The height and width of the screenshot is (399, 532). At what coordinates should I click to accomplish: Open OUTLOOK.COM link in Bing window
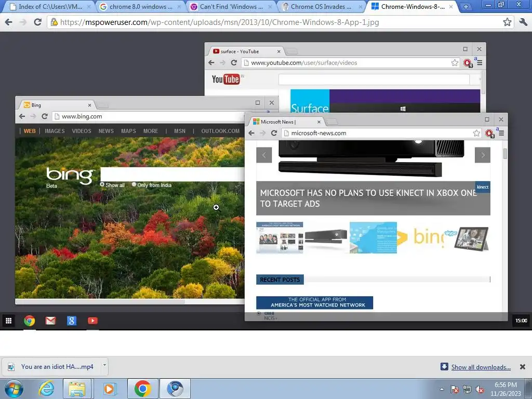pyautogui.click(x=220, y=131)
